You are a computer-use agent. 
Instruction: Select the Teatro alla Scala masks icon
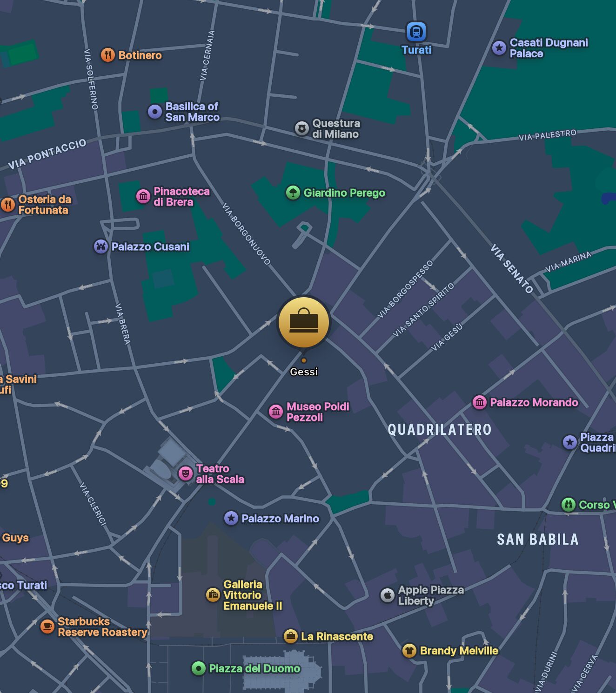point(185,473)
